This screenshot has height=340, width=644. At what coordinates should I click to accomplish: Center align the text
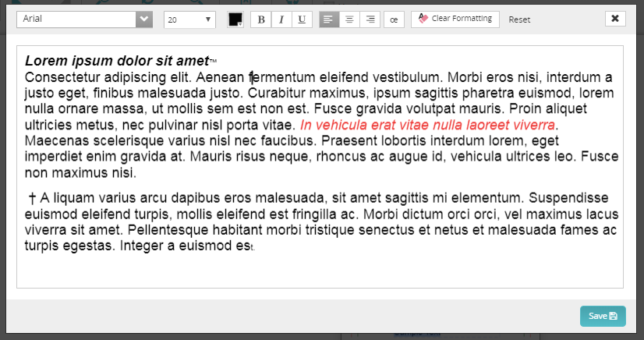tap(349, 19)
